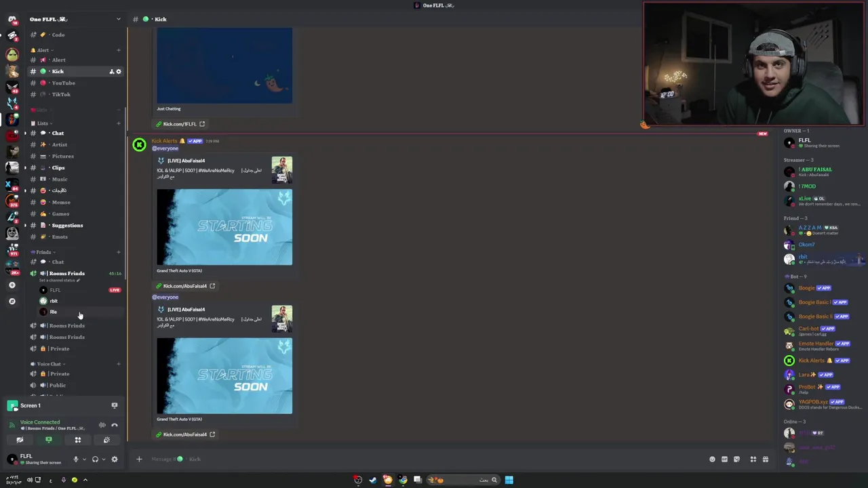
Task: Open the Memse channel
Action: click(75, 202)
